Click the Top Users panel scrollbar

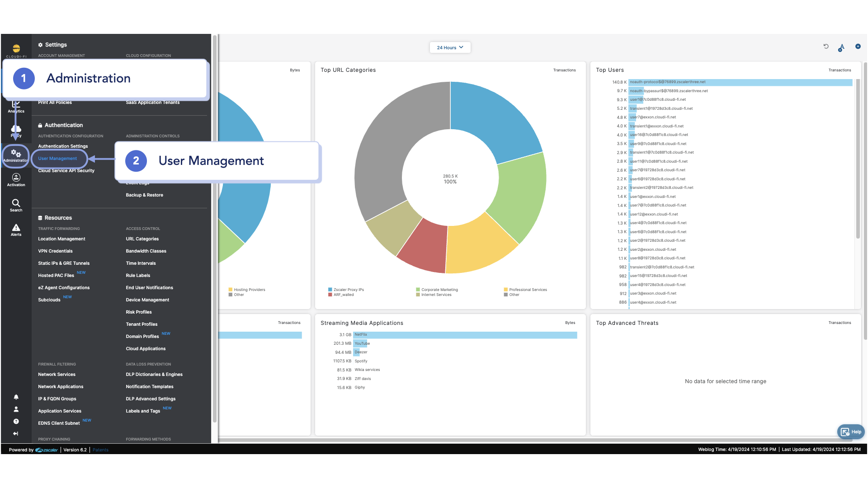(858, 158)
